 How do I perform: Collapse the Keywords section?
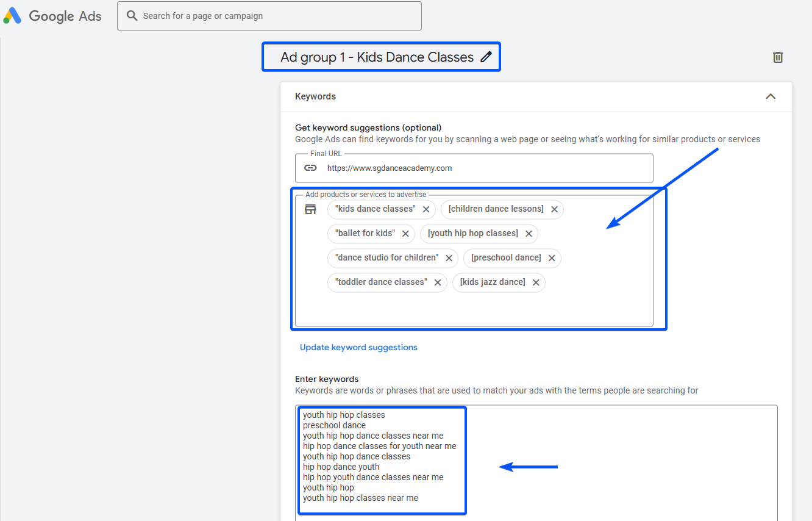[x=771, y=96]
